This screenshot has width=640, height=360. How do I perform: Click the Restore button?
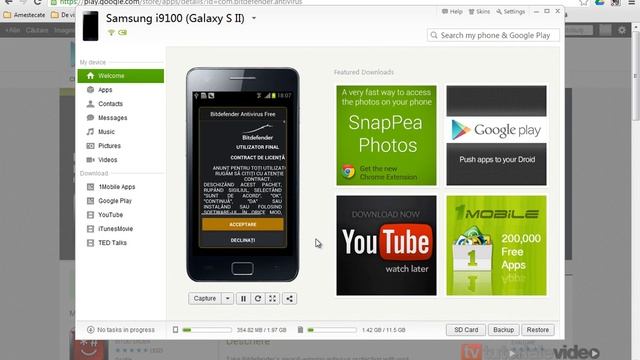538,330
